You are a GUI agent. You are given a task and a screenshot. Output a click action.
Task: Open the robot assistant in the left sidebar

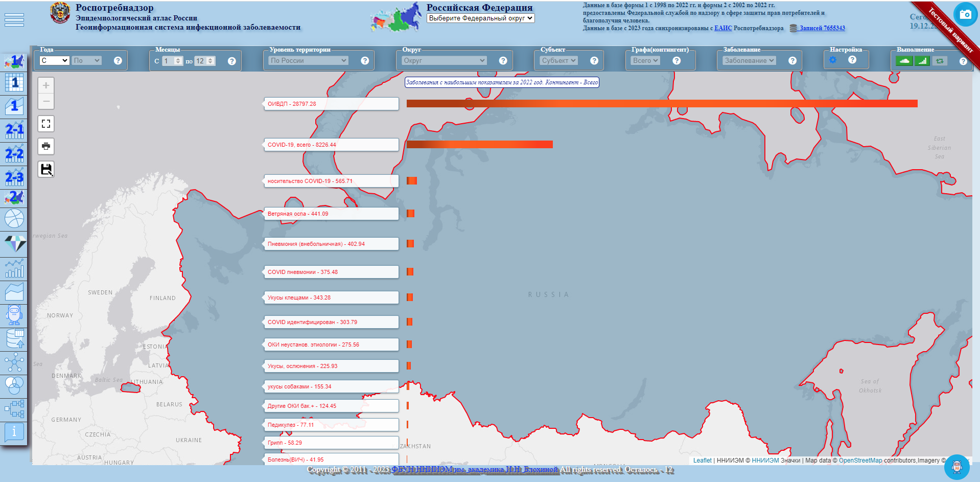point(14,315)
